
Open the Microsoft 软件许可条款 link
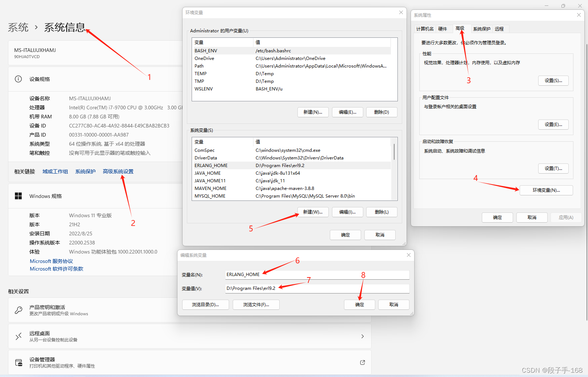[56, 269]
